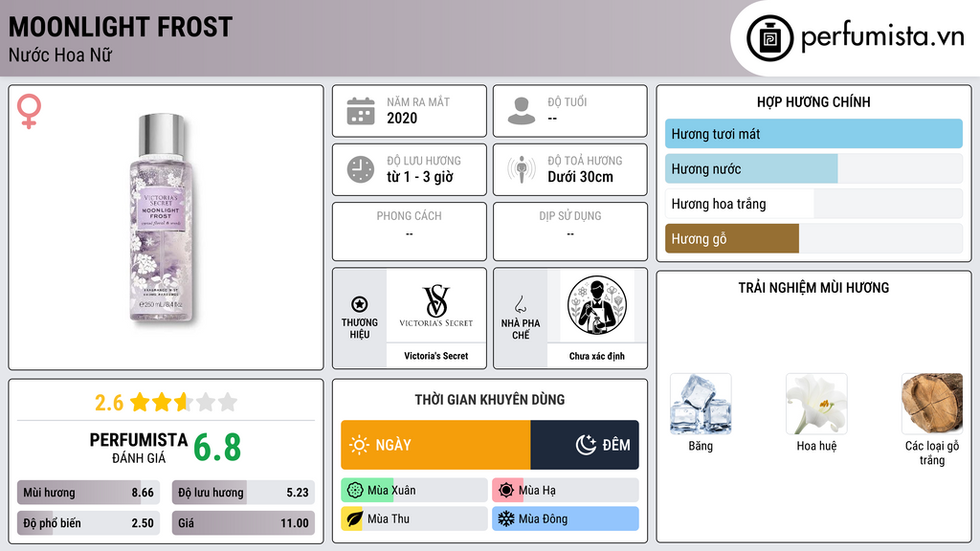Select the dark Đêm nighttime segment
Screen dimensions: 980x551
pos(585,445)
